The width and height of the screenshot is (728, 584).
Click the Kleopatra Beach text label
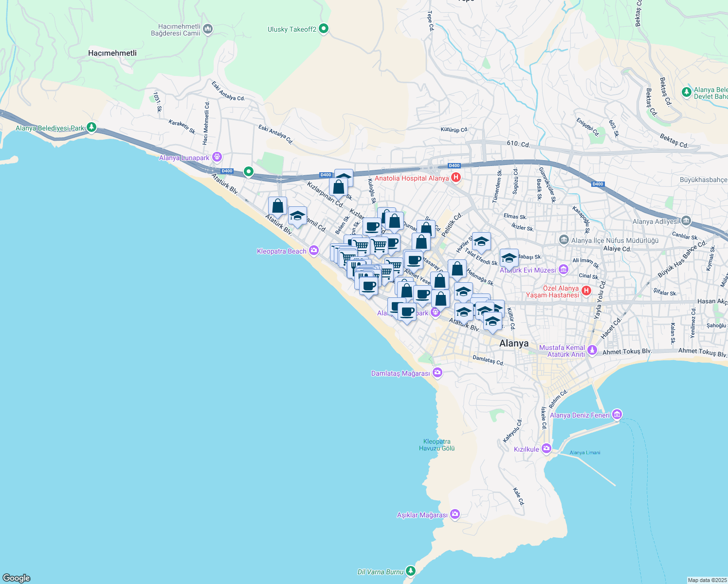click(x=282, y=251)
